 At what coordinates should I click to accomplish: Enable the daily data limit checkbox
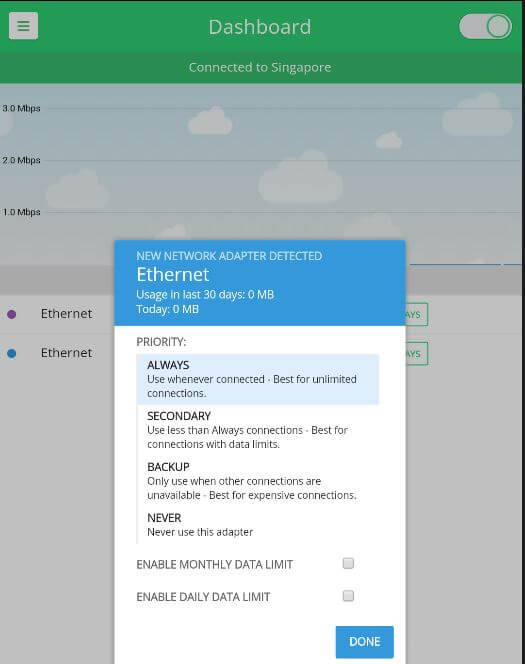[348, 596]
